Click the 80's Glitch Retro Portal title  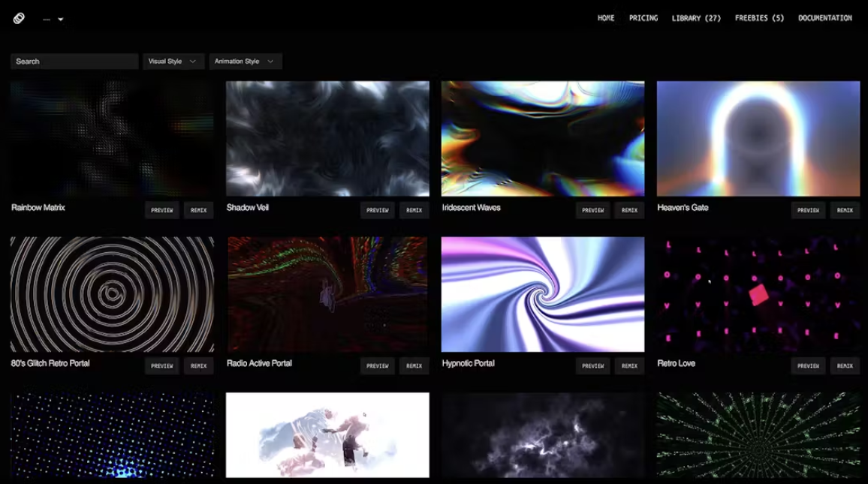(50, 363)
